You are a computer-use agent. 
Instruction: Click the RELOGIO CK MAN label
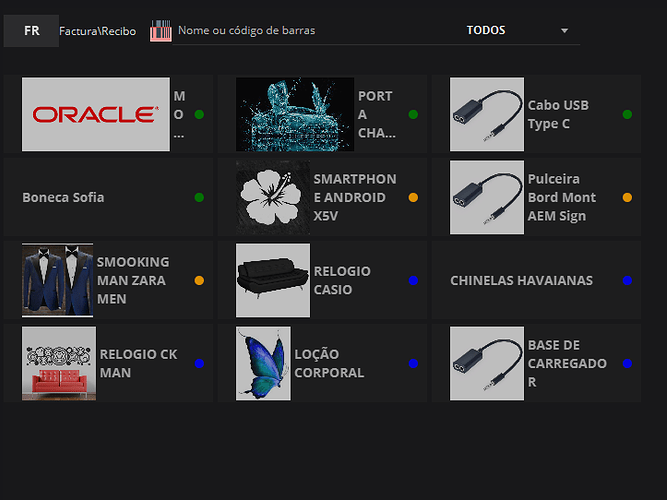138,363
